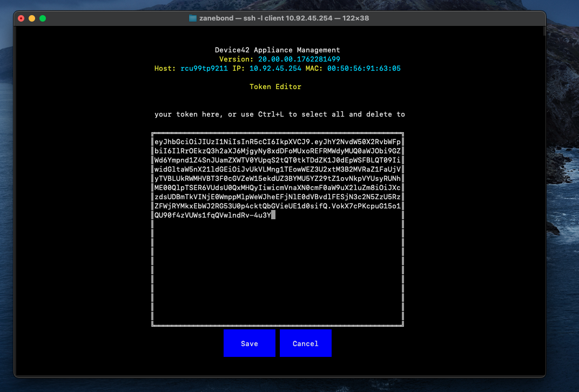This screenshot has width=579, height=392.
Task: Click the Device42 Appliance Management title
Action: 277,50
